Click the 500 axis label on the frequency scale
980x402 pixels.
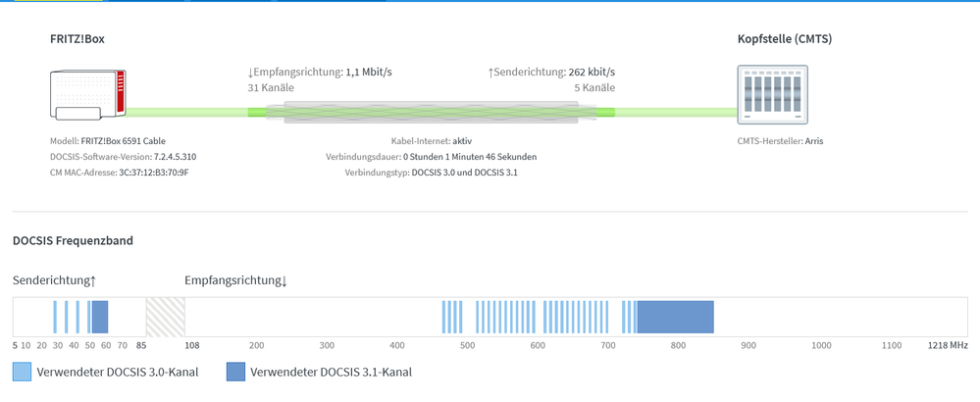click(x=467, y=345)
